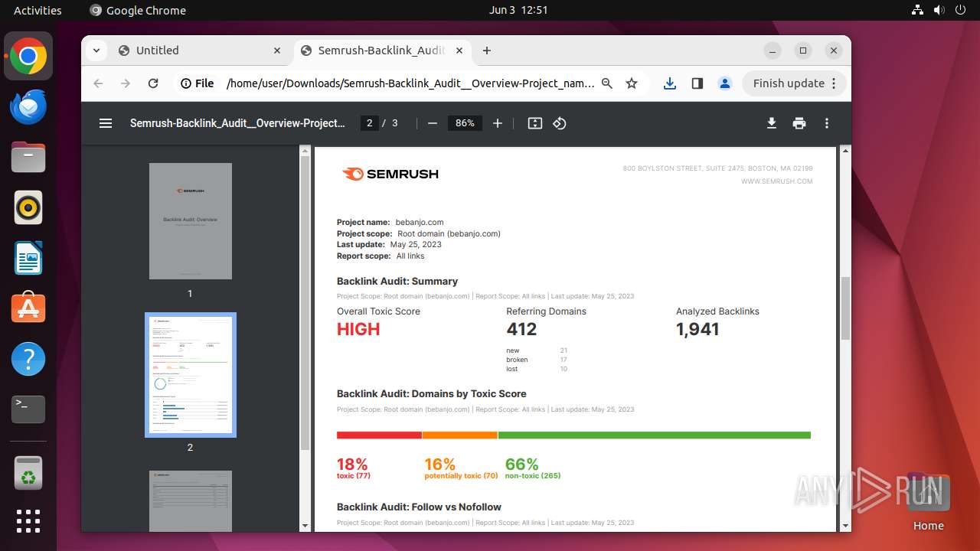This screenshot has width=980, height=551.
Task: Focus the URL address field
Action: pos(410,83)
